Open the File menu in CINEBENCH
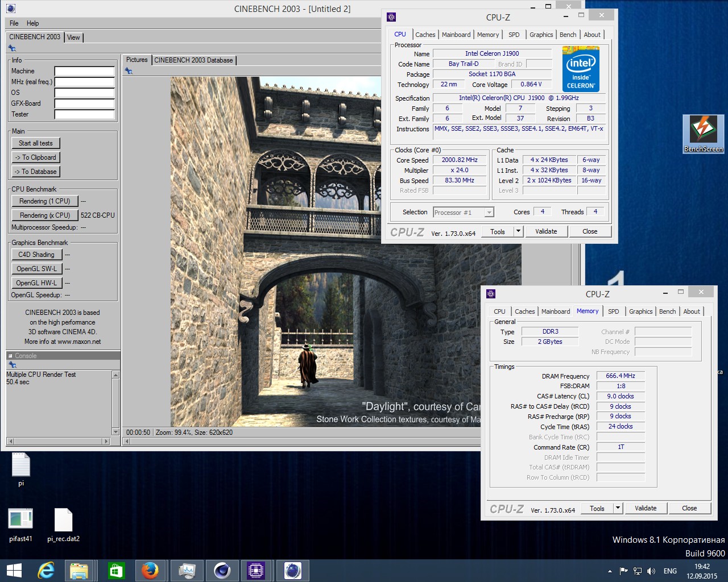728x582 pixels. [x=14, y=23]
